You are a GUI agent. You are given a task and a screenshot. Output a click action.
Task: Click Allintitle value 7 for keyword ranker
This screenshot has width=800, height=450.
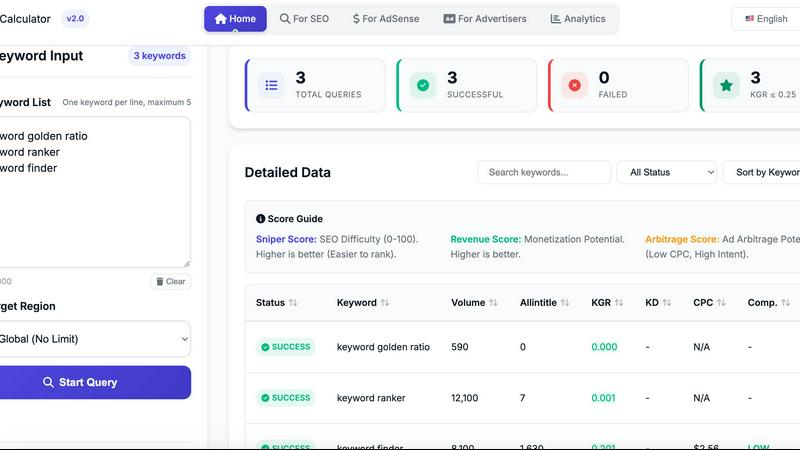pyautogui.click(x=522, y=398)
